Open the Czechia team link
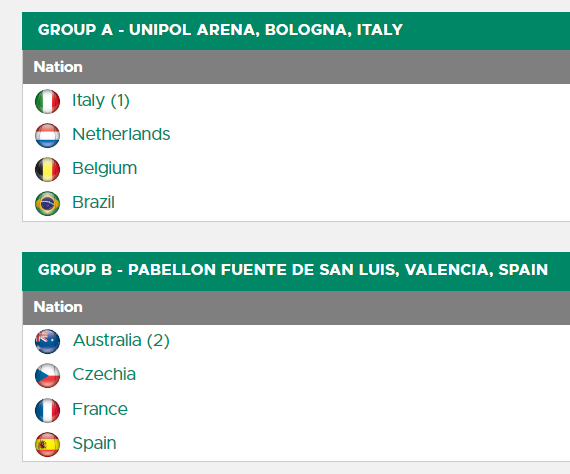570x474 pixels. pos(104,374)
